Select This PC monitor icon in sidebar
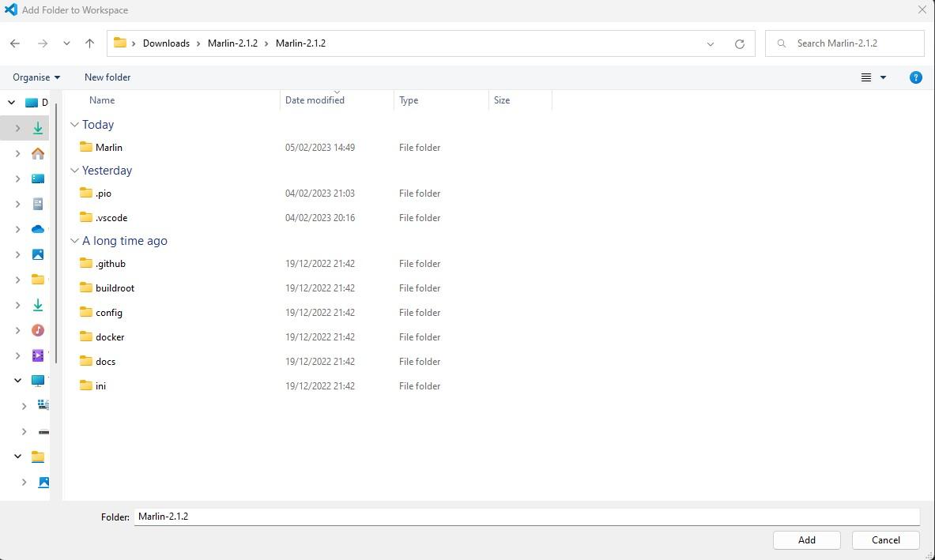The width and height of the screenshot is (935, 560). pyautogui.click(x=37, y=380)
